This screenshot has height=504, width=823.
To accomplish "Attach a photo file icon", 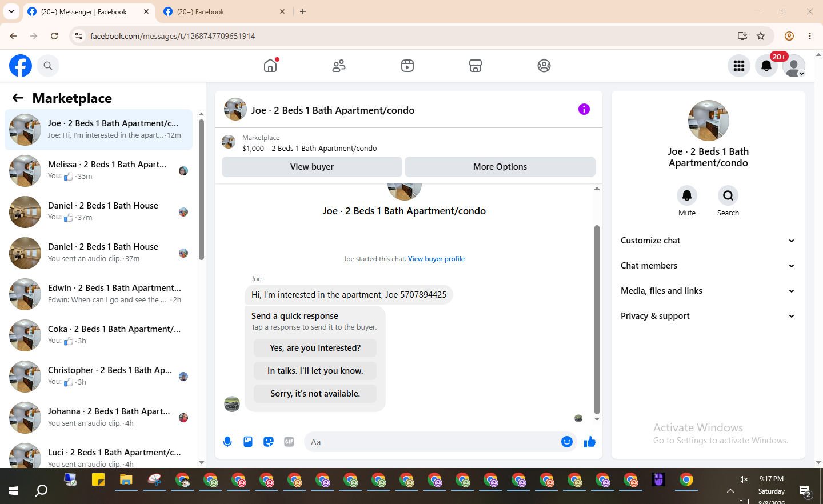I will pos(248,442).
